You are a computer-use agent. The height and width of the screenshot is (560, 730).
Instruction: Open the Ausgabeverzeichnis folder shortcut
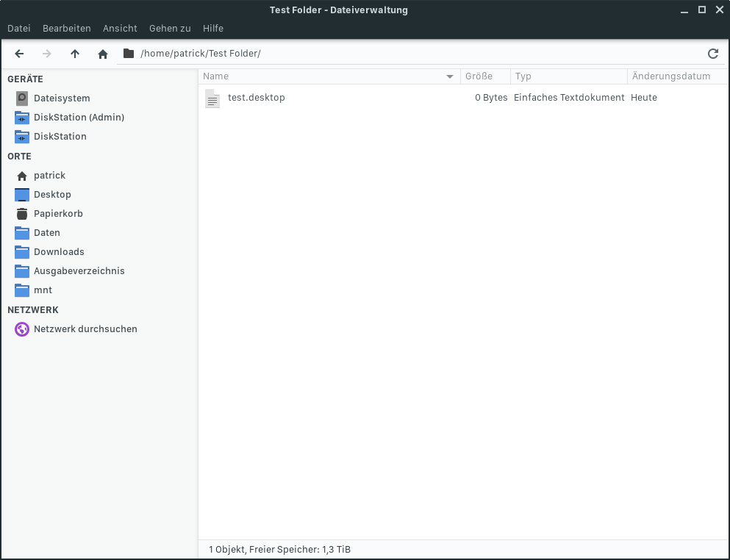click(77, 270)
